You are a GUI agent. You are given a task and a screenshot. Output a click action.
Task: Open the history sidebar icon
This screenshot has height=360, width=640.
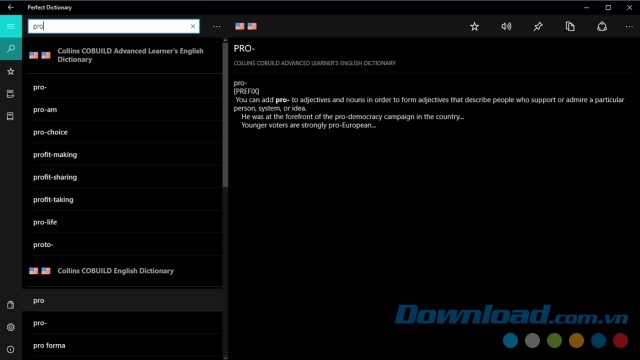11,94
